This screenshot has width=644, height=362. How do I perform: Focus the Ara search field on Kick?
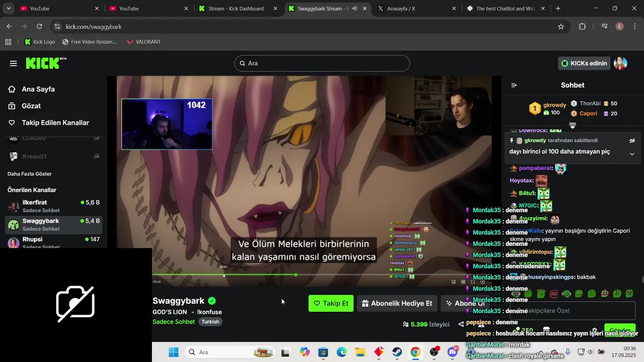pyautogui.click(x=322, y=63)
